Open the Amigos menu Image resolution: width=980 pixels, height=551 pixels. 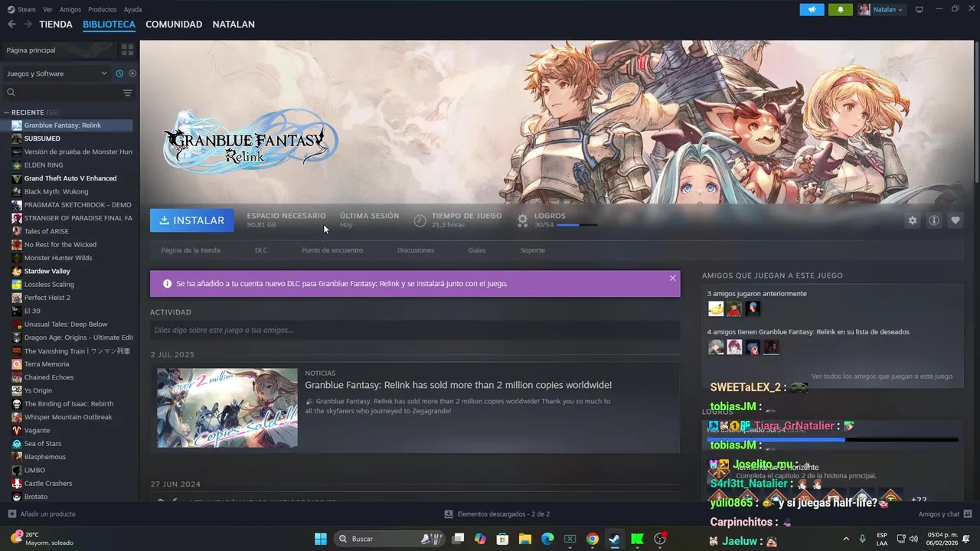(x=70, y=9)
